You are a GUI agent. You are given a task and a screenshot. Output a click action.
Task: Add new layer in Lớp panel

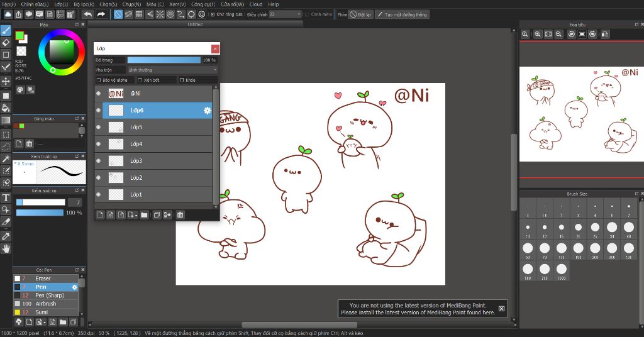click(x=100, y=214)
